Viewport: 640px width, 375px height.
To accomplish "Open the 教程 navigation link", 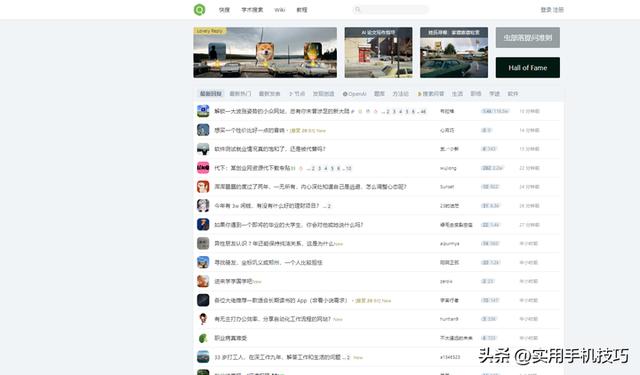I will click(x=302, y=10).
